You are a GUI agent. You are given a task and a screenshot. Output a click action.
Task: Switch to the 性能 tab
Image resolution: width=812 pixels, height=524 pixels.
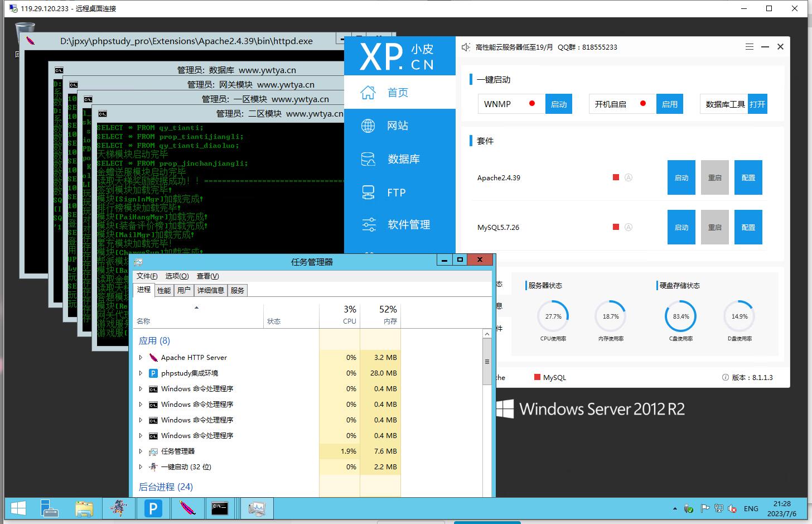[x=164, y=290]
